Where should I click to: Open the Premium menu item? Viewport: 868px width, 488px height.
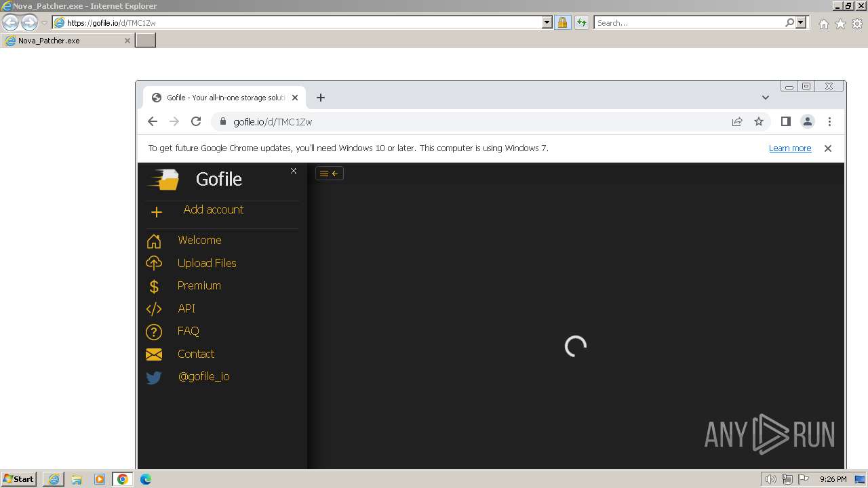[x=199, y=285]
